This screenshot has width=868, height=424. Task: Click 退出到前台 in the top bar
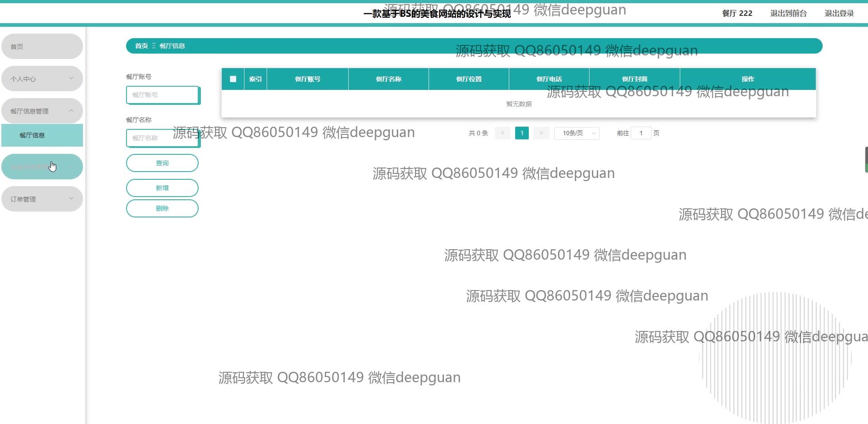789,13
